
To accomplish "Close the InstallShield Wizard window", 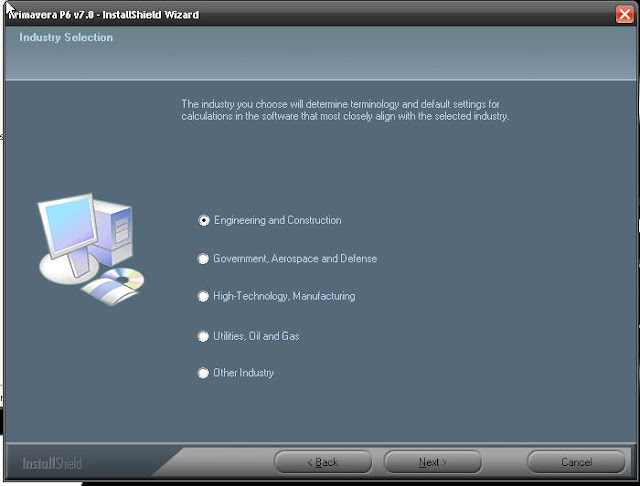I will (x=624, y=14).
